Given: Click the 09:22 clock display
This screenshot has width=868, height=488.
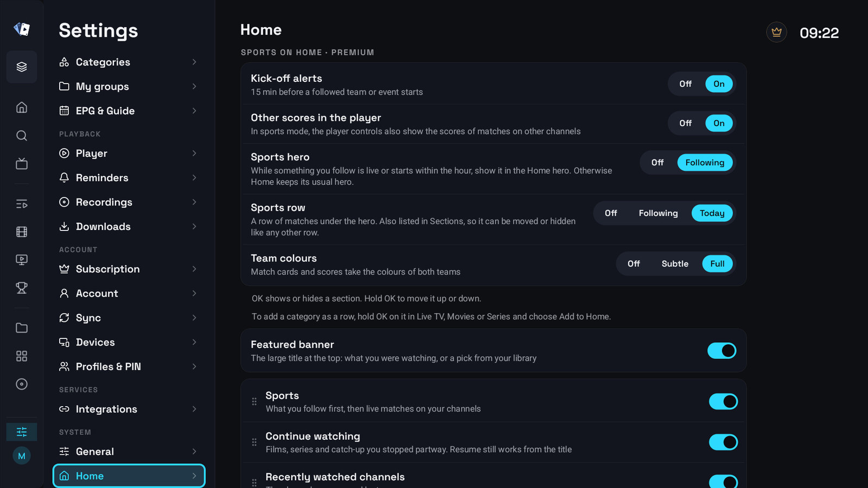Looking at the screenshot, I should tap(819, 33).
